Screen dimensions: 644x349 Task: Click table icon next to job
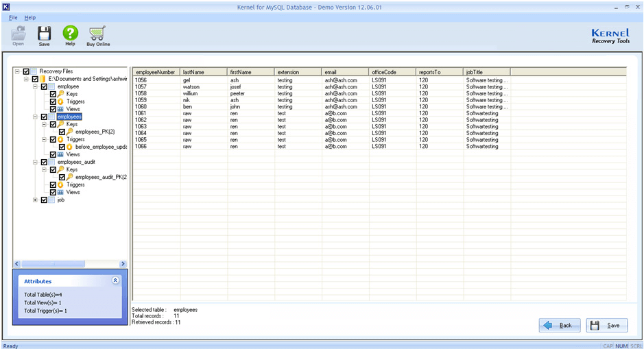click(51, 200)
